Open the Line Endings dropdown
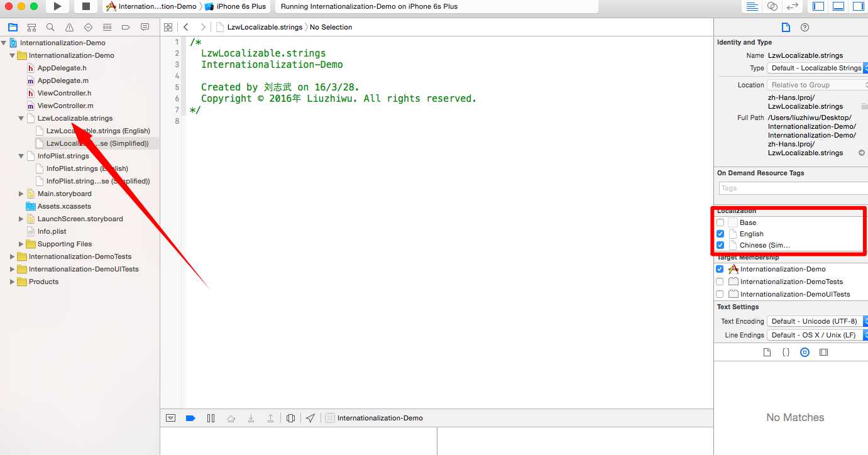This screenshot has height=455, width=868. click(817, 335)
